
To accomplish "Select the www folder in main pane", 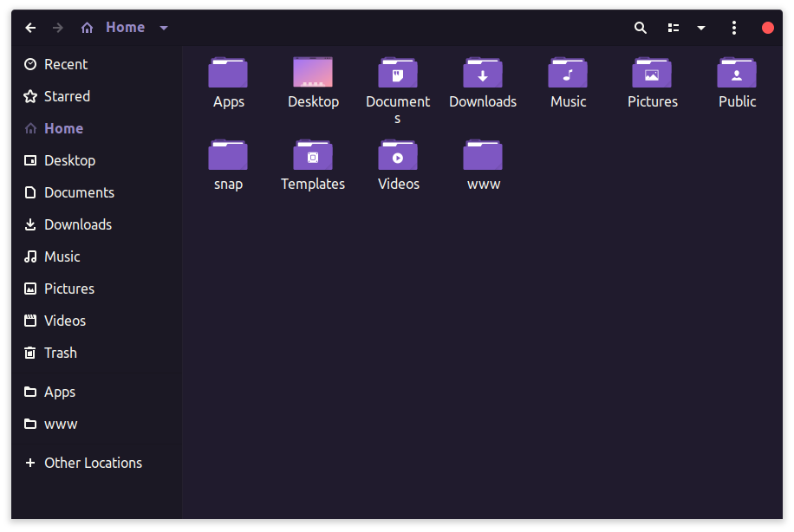I will point(483,155).
